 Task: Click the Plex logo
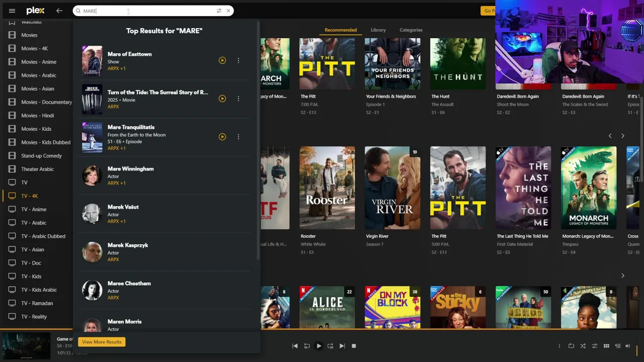35,11
